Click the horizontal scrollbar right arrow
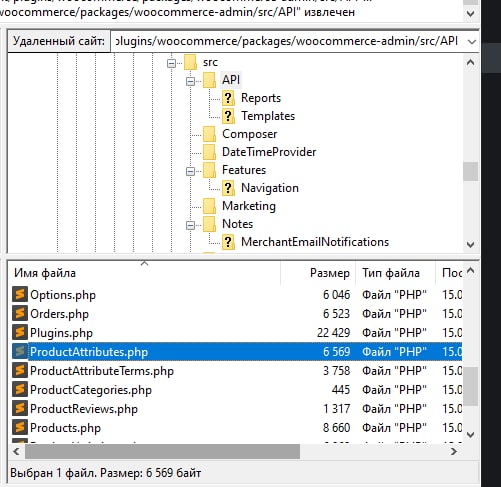The height and width of the screenshot is (487, 501). click(453, 451)
